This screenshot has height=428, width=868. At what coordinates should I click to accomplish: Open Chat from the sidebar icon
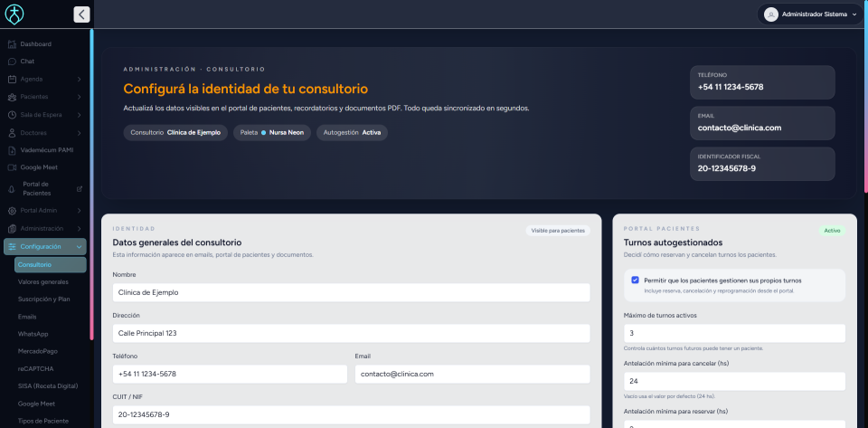(x=12, y=62)
